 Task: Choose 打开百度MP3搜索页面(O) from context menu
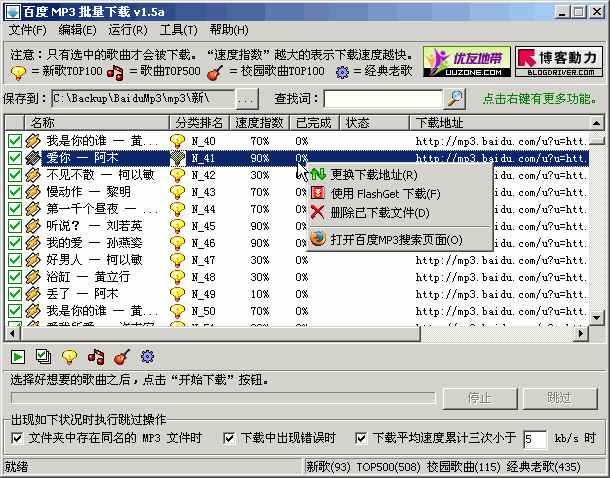pos(399,240)
